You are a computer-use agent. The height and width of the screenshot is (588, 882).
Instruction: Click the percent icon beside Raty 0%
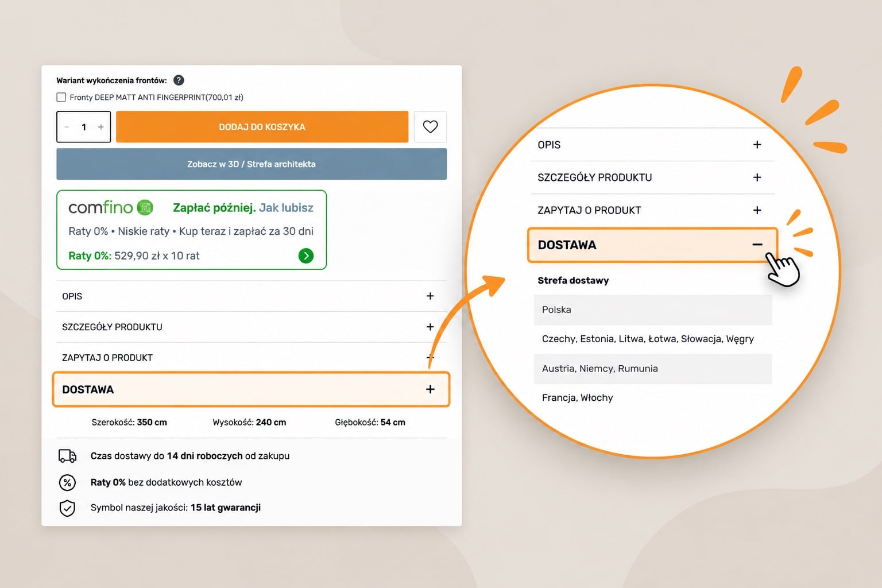coord(67,482)
